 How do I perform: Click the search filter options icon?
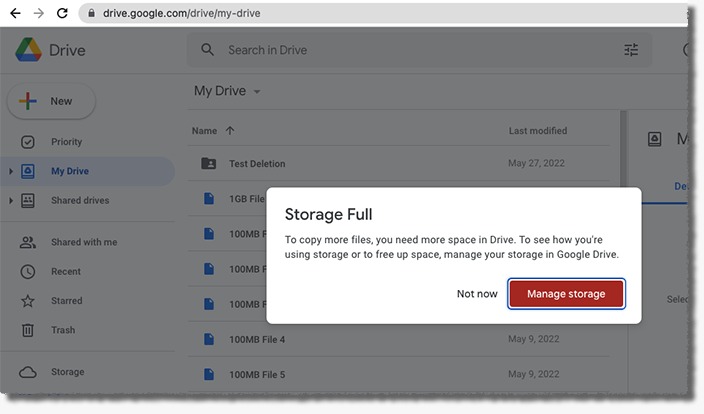click(631, 50)
